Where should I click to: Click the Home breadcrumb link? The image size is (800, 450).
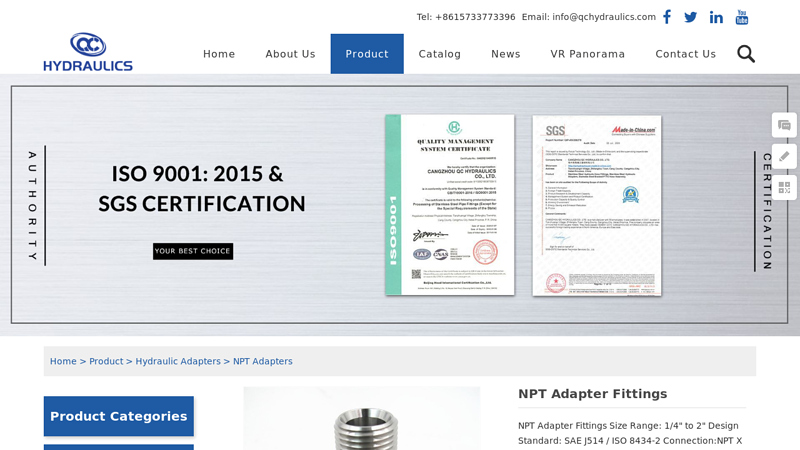tap(63, 361)
